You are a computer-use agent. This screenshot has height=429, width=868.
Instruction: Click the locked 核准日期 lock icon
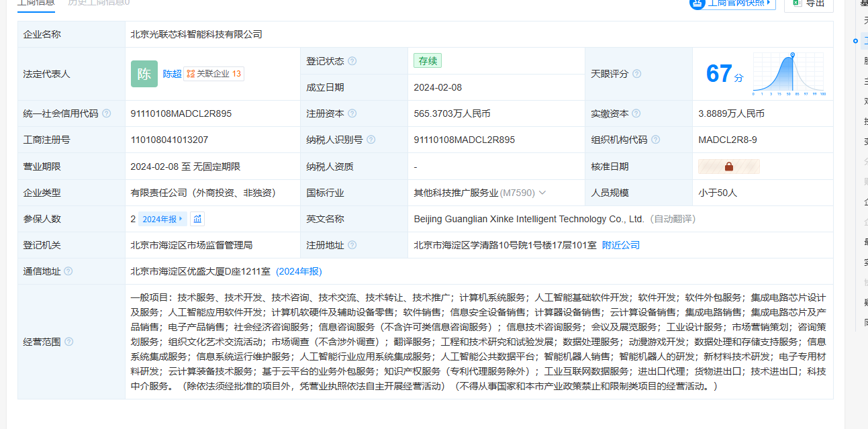[x=728, y=166]
